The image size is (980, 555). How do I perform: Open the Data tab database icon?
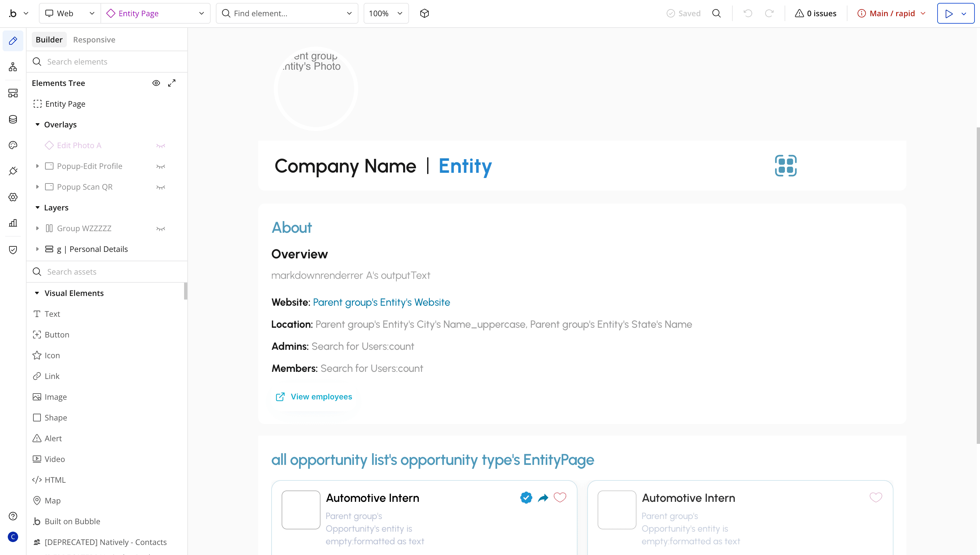[13, 119]
